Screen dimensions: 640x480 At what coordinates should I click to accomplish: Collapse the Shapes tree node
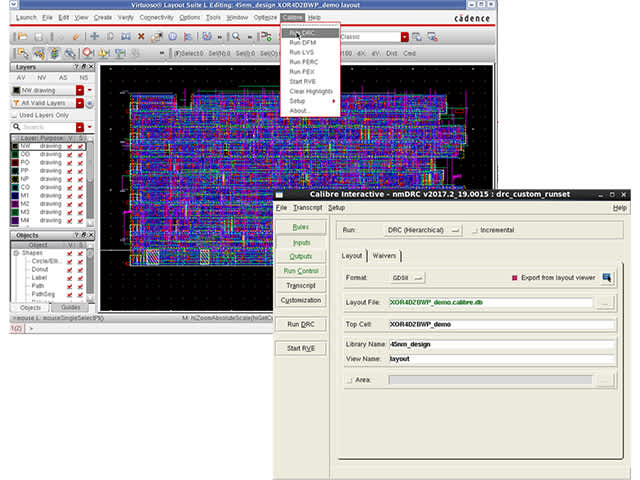[16, 253]
